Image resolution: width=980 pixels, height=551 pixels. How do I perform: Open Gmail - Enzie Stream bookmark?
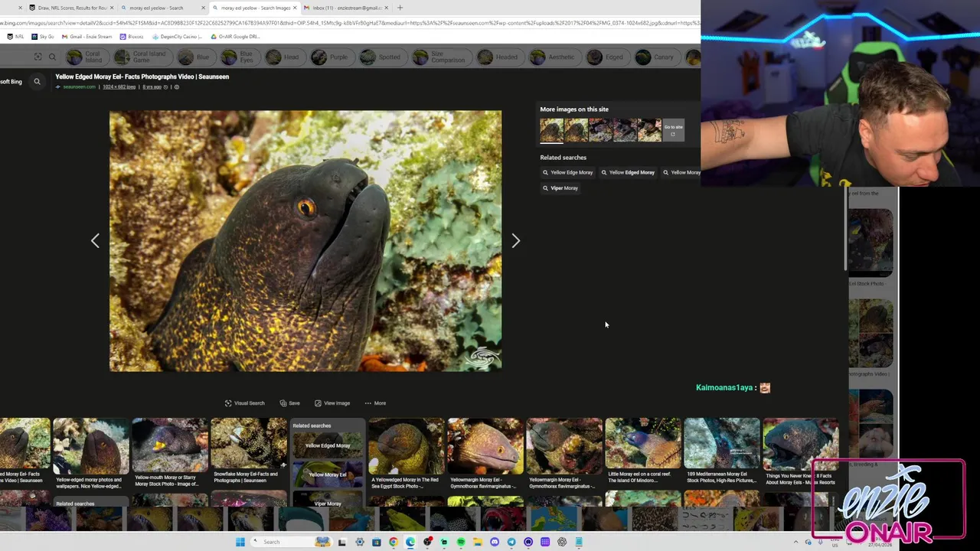pos(87,37)
